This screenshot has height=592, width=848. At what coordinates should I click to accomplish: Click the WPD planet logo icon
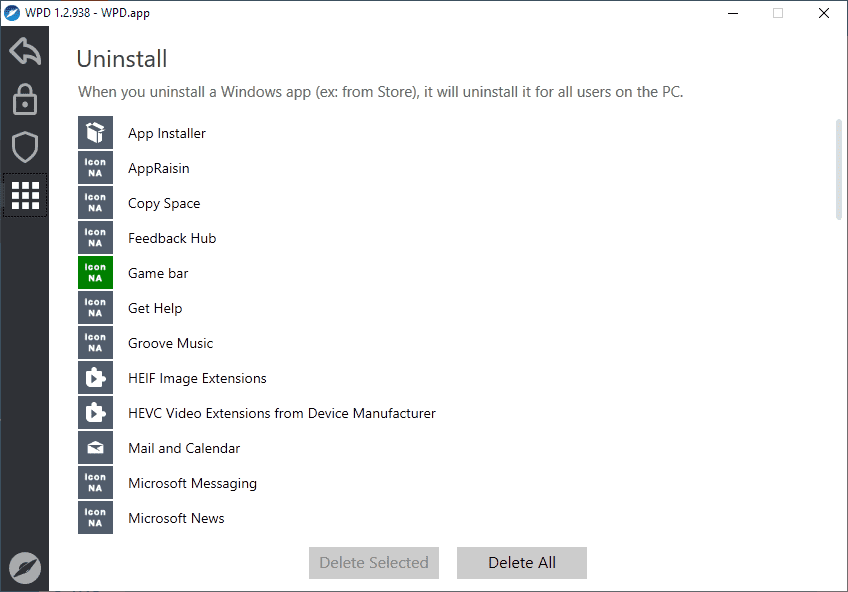[25, 568]
